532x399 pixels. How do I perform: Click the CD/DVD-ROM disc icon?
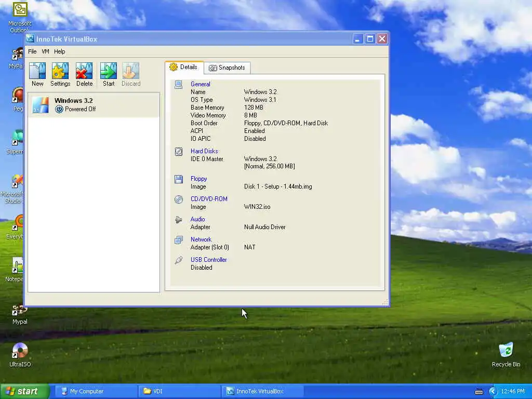(179, 199)
